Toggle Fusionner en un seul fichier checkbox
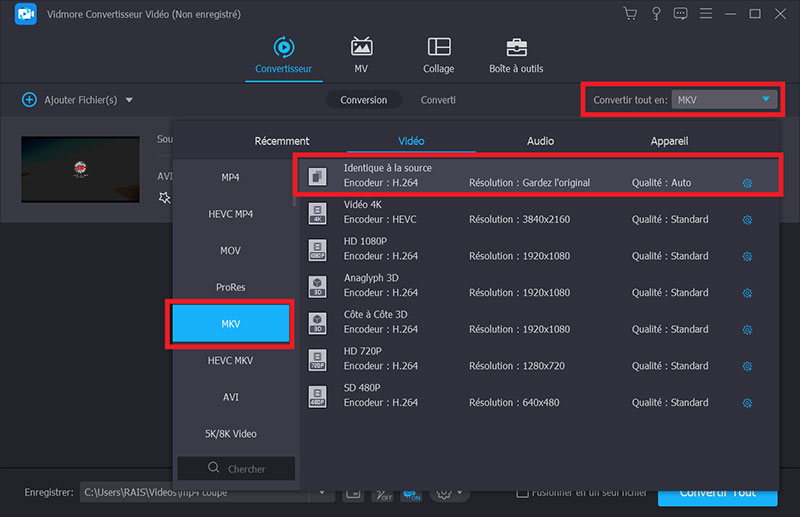 pos(521,493)
